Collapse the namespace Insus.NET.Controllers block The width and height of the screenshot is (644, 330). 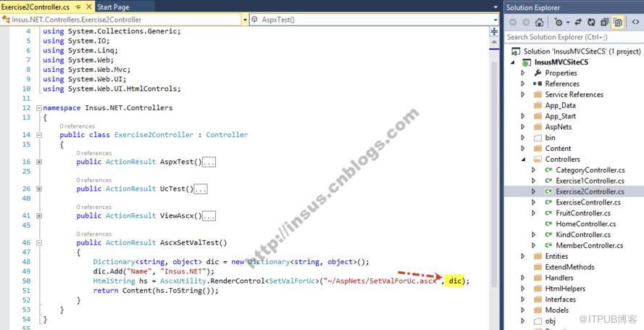click(39, 108)
